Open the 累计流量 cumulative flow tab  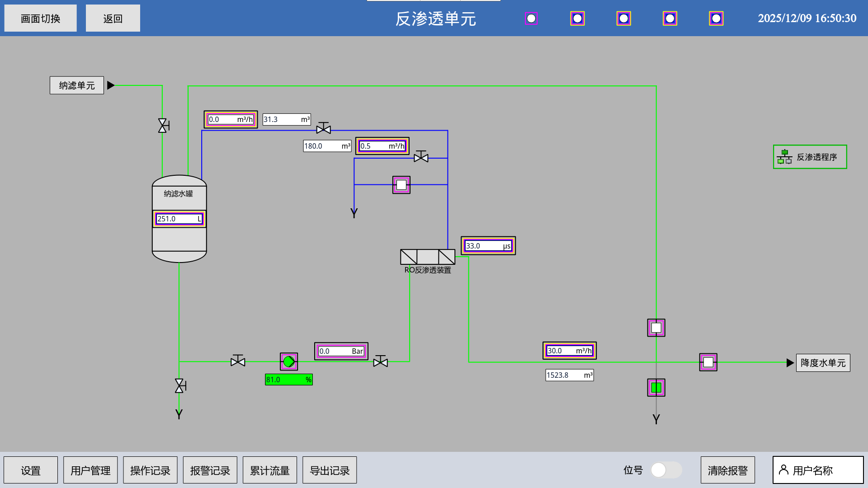269,470
